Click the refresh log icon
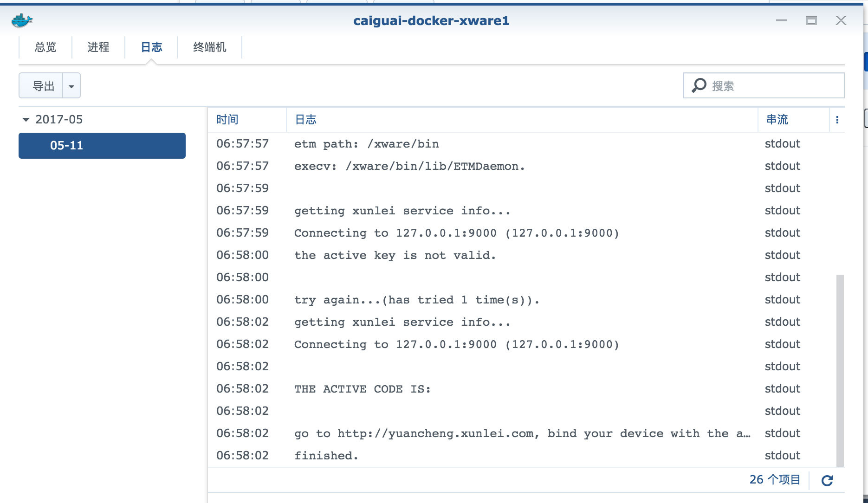Viewport: 868px width, 503px height. click(x=827, y=480)
